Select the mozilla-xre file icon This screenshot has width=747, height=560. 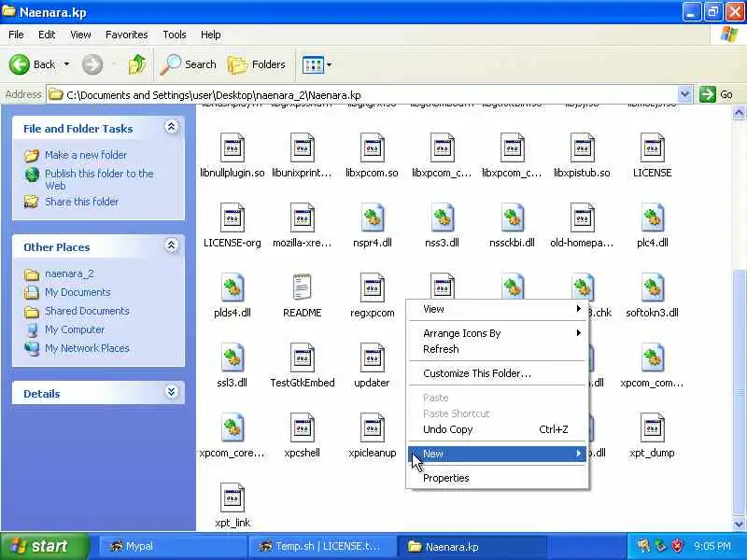302,218
